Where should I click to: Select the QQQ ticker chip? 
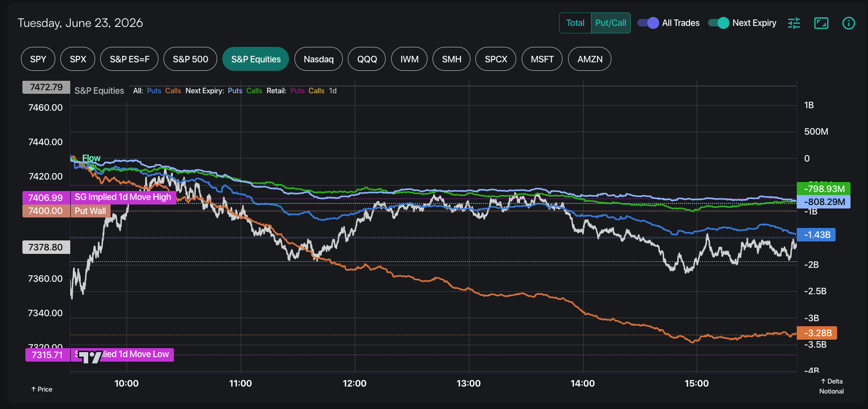(367, 59)
